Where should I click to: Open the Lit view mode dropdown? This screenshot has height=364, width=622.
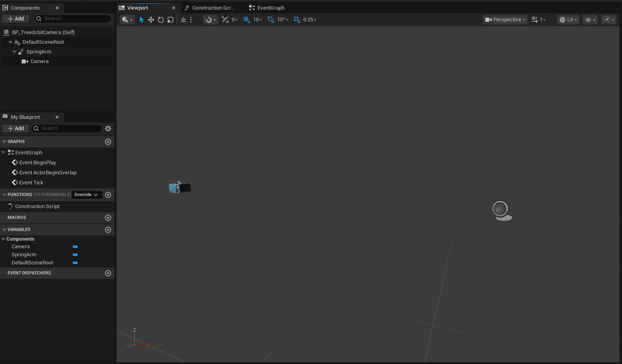click(568, 19)
